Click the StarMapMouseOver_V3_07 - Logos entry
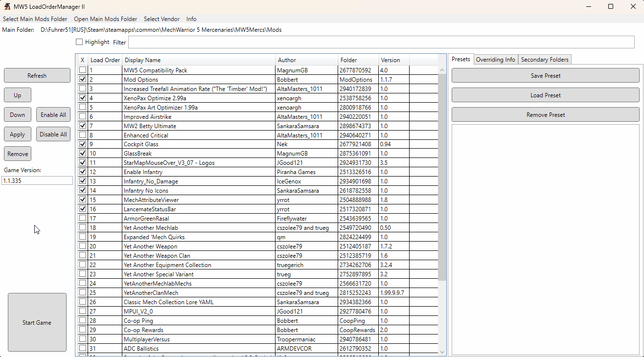 (x=169, y=163)
